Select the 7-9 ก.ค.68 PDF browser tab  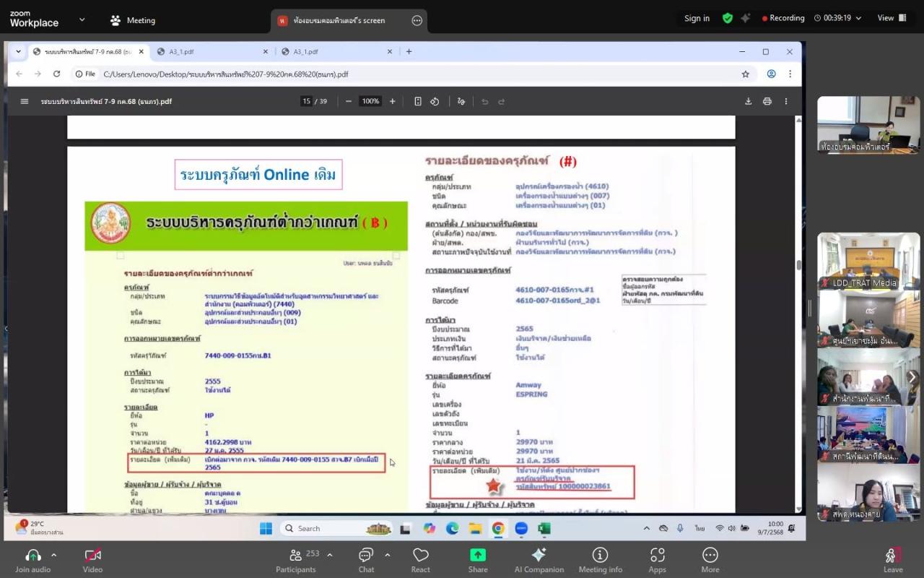click(87, 51)
